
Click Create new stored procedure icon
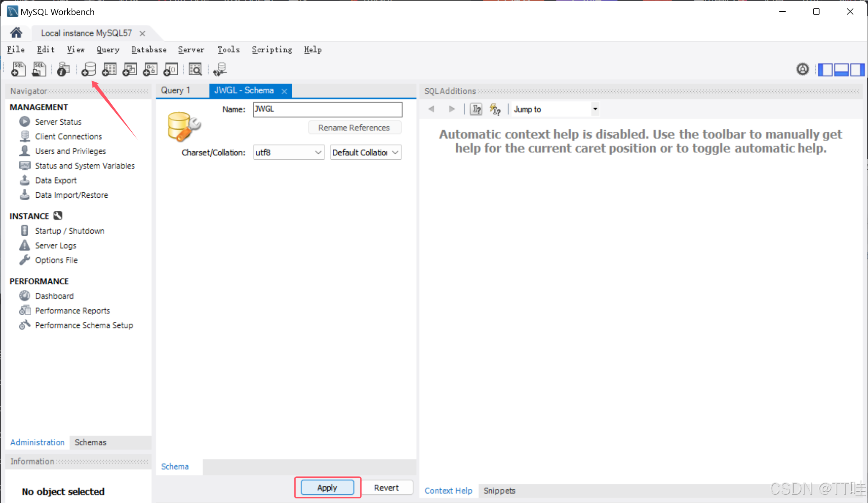(150, 69)
